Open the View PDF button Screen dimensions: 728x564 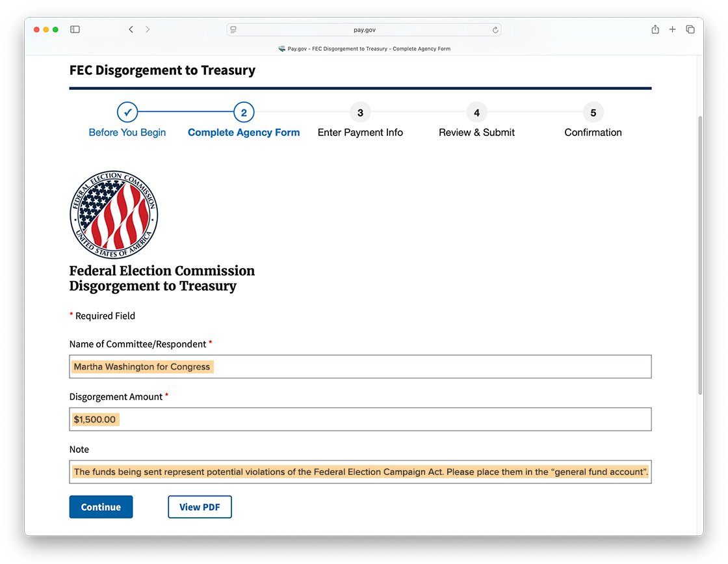200,507
